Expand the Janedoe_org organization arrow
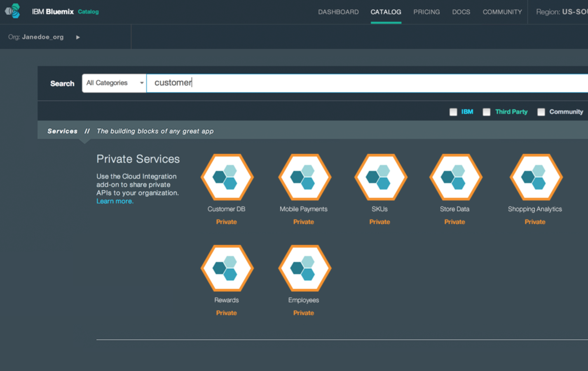Image resolution: width=588 pixels, height=371 pixels. 78,37
